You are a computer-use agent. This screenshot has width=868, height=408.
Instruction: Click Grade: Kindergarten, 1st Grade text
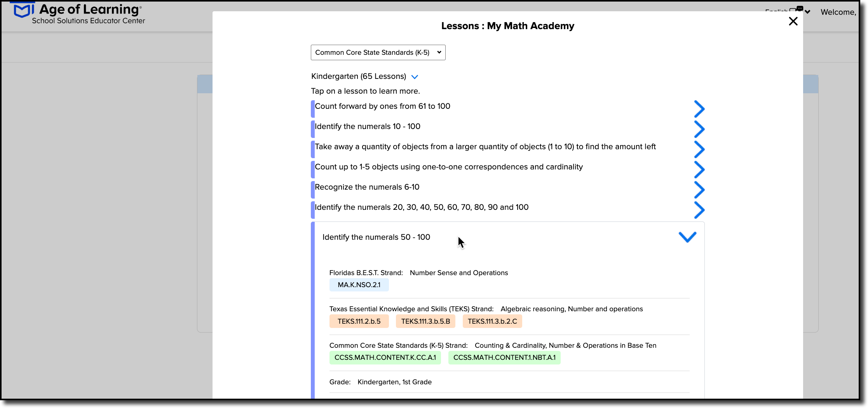380,382
